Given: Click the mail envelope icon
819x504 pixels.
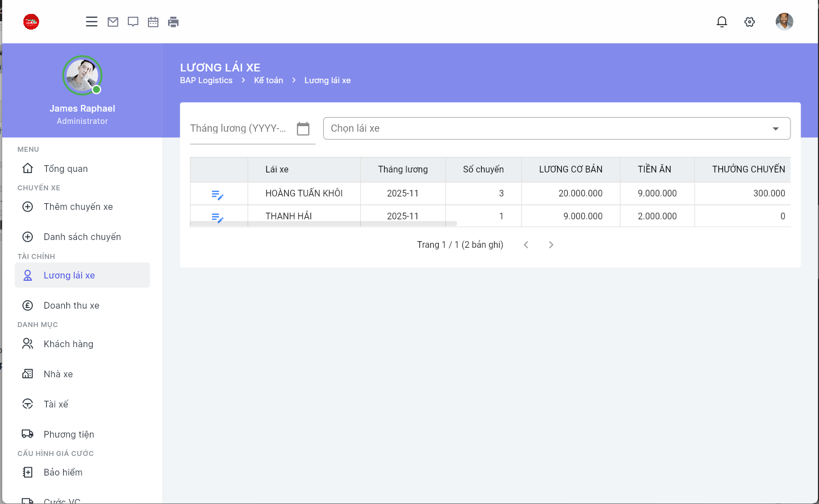Looking at the screenshot, I should pyautogui.click(x=113, y=22).
